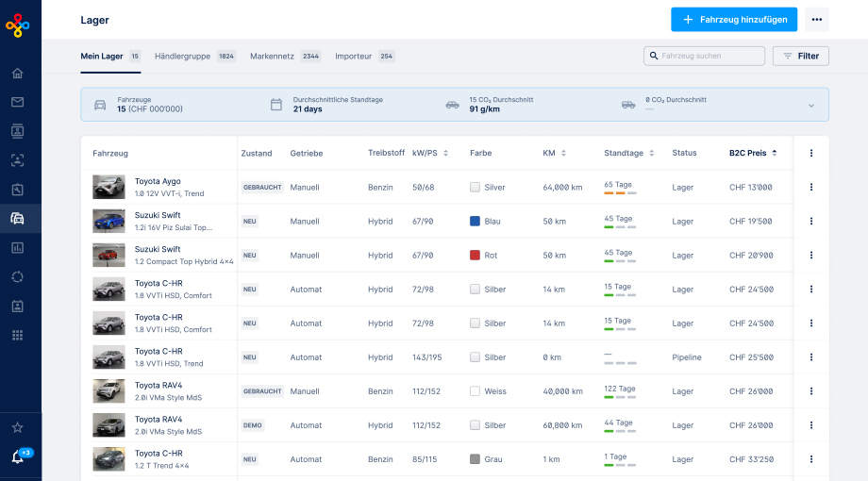The image size is (868, 481).
Task: Switch to Markennetz tab
Action: pos(285,56)
